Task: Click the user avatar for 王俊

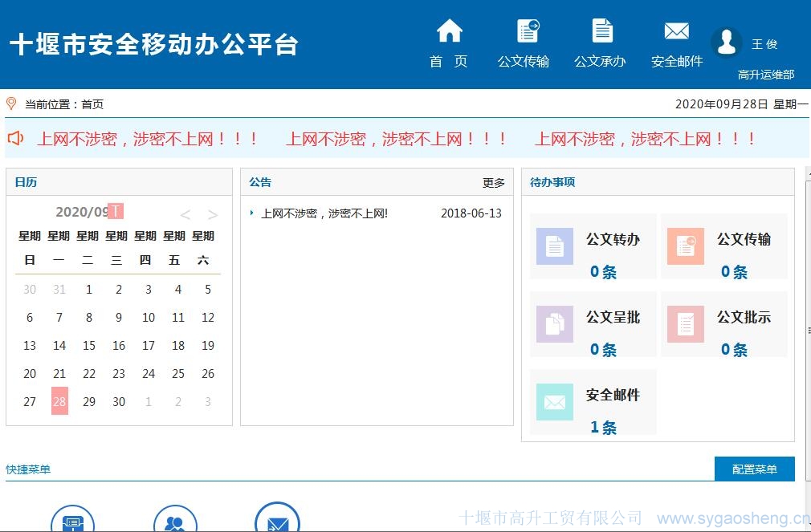Action: click(727, 43)
